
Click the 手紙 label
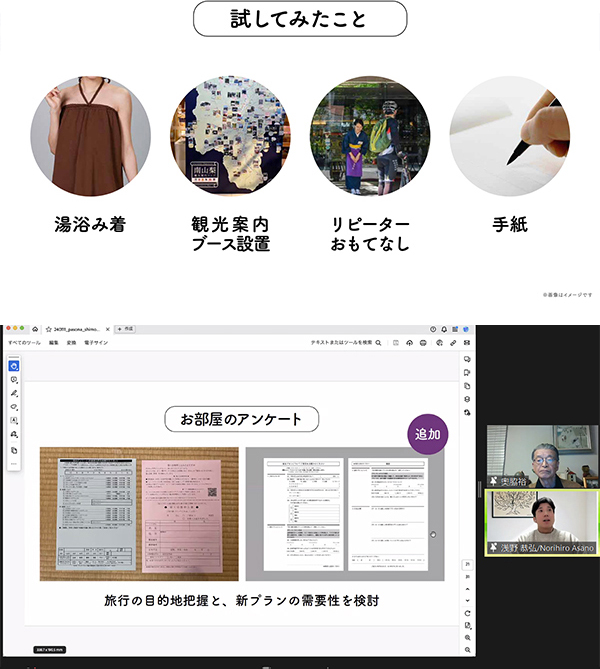(510, 224)
